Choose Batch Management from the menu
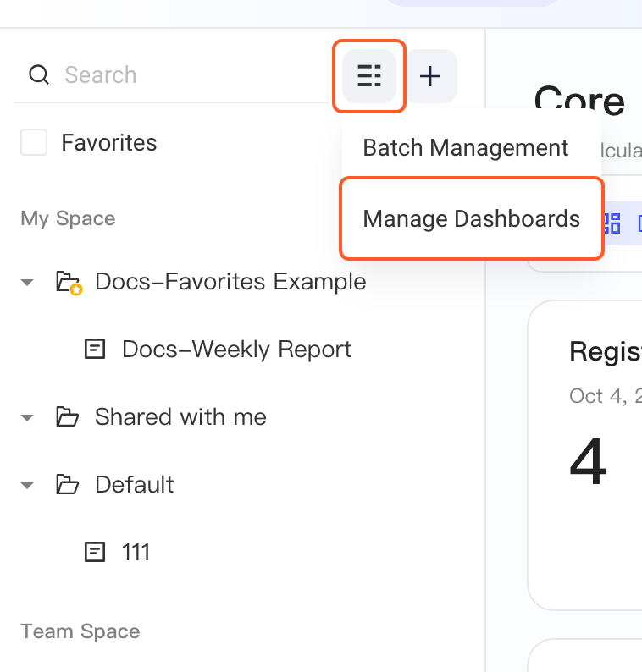 [465, 148]
